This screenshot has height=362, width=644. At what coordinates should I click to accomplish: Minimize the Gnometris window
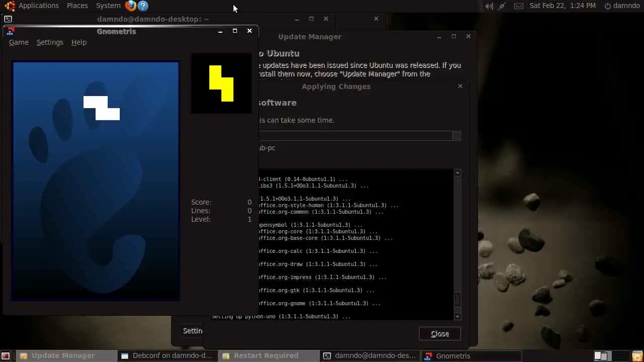tap(220, 31)
